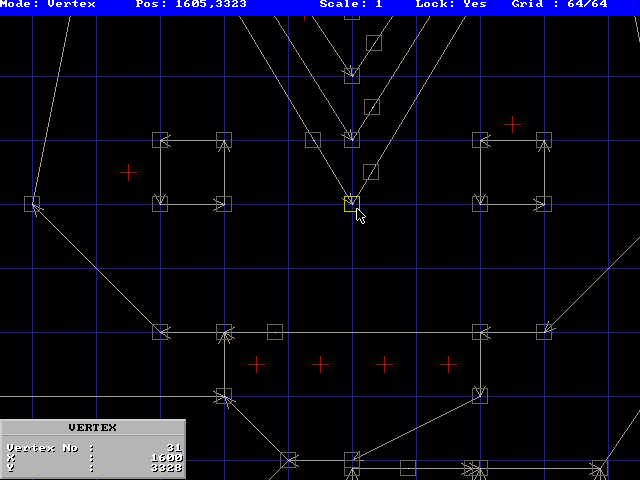Screen dimensions: 640x480
Task: Select the top-right vertex of the right rectangle
Action: pyautogui.click(x=544, y=140)
